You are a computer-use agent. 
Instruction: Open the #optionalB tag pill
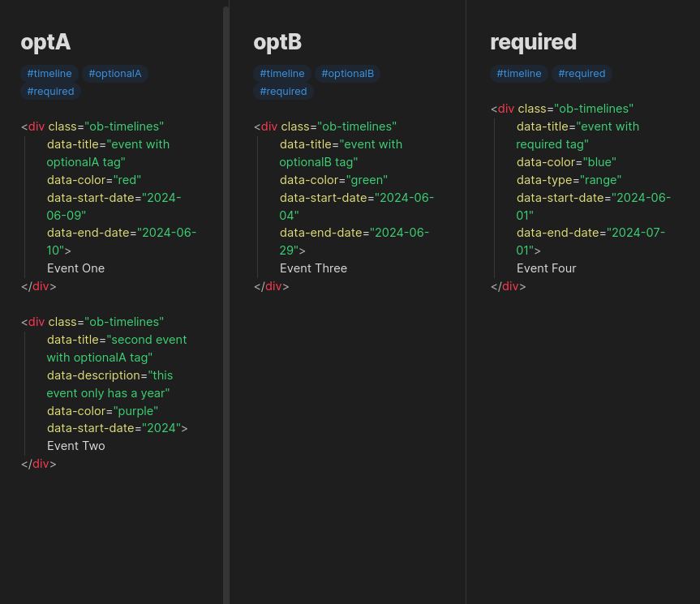click(348, 73)
